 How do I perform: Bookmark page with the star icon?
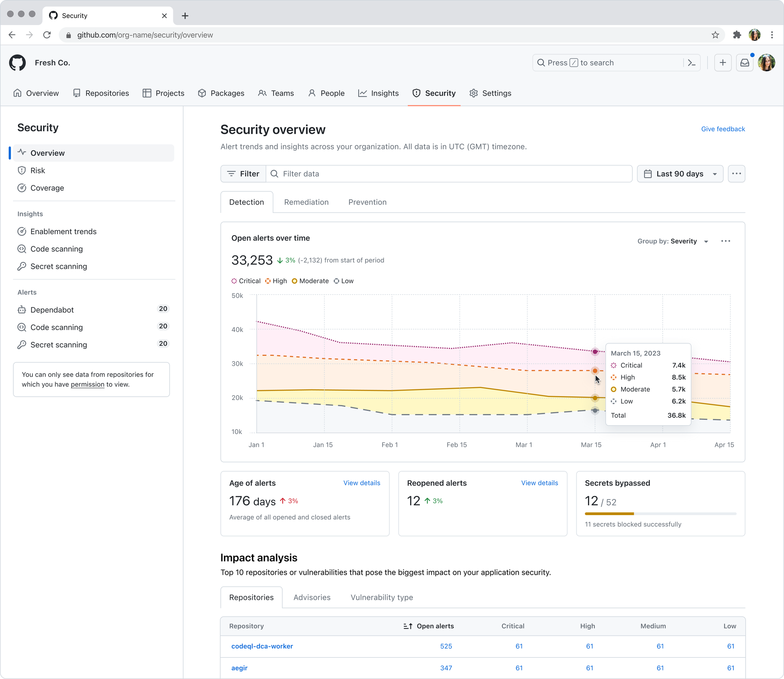tap(715, 35)
